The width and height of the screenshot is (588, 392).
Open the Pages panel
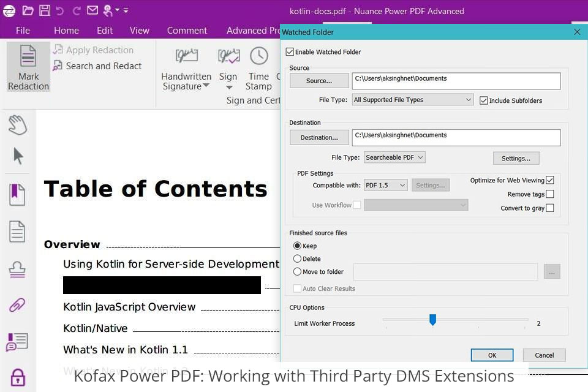pyautogui.click(x=17, y=232)
